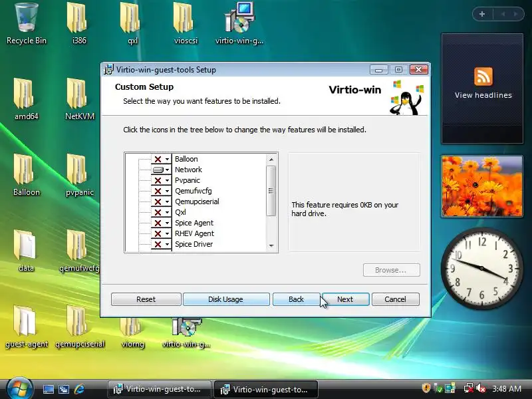
Task: Select the Qemupciserial feature label
Action: (x=197, y=201)
